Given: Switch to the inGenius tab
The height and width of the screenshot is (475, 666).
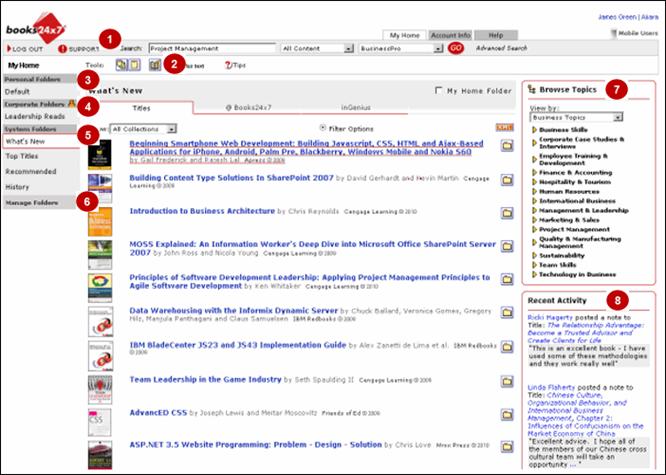Looking at the screenshot, I should tap(356, 106).
